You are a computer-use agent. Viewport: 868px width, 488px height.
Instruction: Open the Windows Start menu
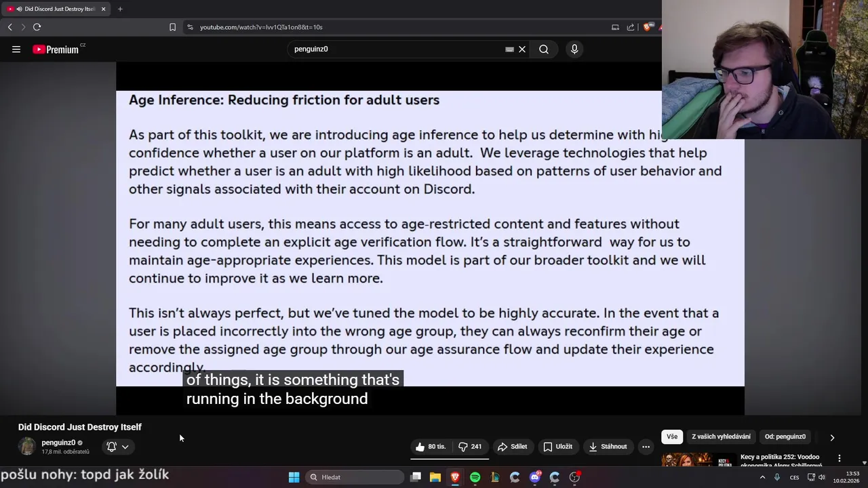click(294, 477)
